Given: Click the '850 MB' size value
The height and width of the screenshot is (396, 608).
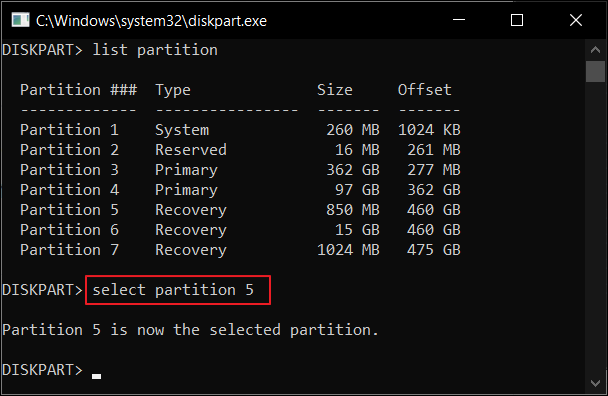Looking at the screenshot, I should tap(353, 210).
